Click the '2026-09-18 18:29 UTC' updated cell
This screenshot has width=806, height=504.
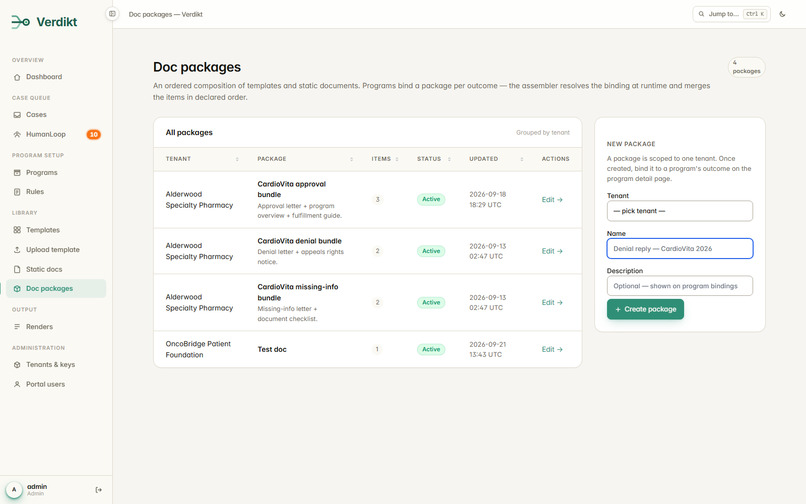pos(487,200)
